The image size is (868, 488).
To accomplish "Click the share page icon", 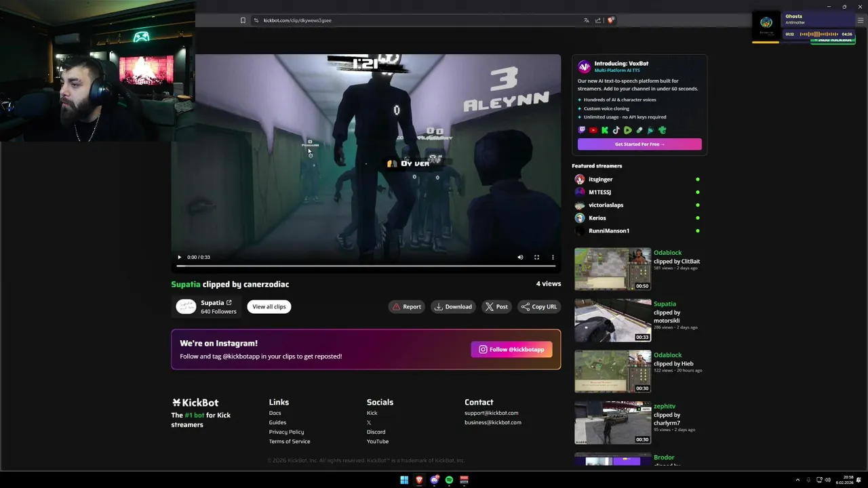I will click(598, 20).
